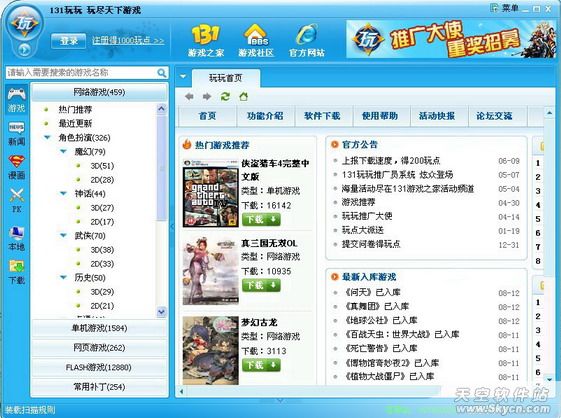Image resolution: width=561 pixels, height=418 pixels.
Task: Go back with the left arrow icon
Action: pyautogui.click(x=189, y=96)
